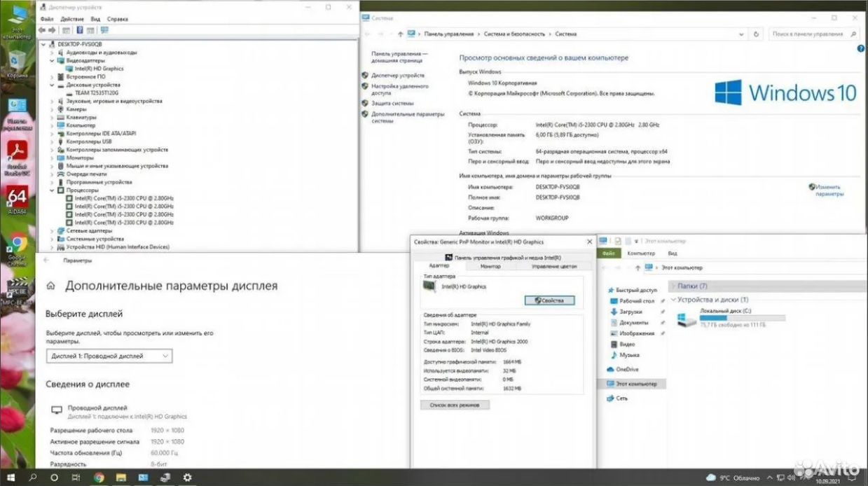
Task: Open the Справка menu in Device Manager
Action: (116, 19)
